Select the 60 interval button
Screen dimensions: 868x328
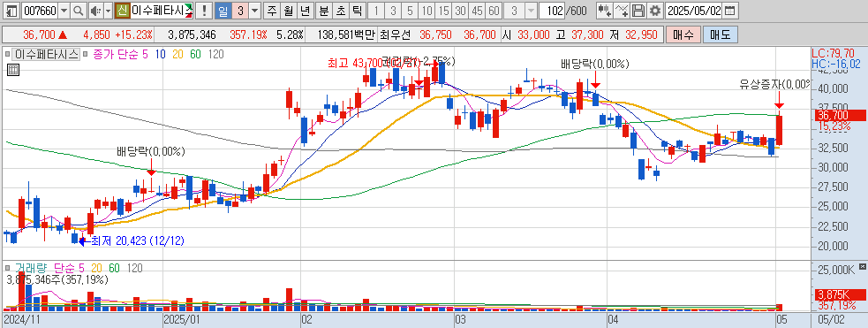tap(494, 11)
